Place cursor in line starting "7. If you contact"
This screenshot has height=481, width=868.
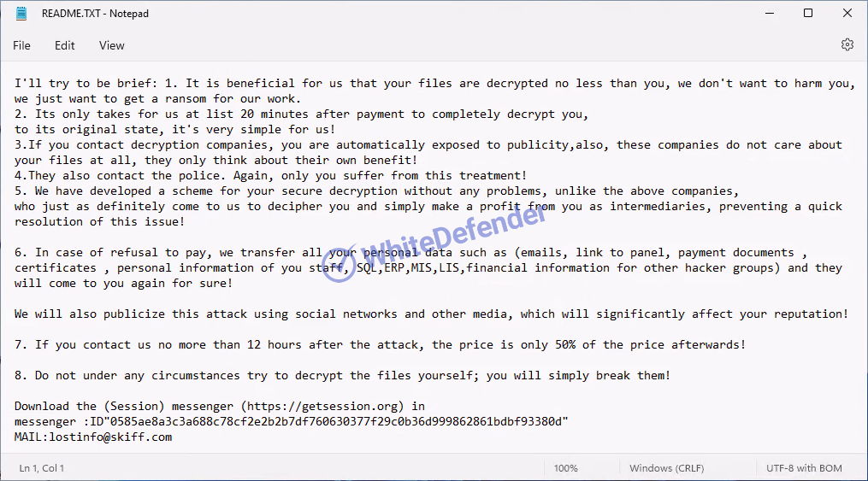(x=380, y=345)
